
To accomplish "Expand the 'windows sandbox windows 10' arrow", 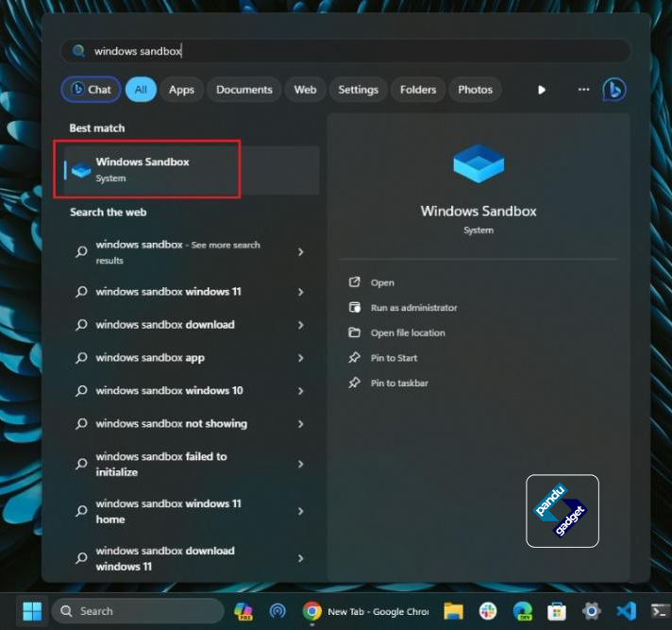I will (x=300, y=391).
